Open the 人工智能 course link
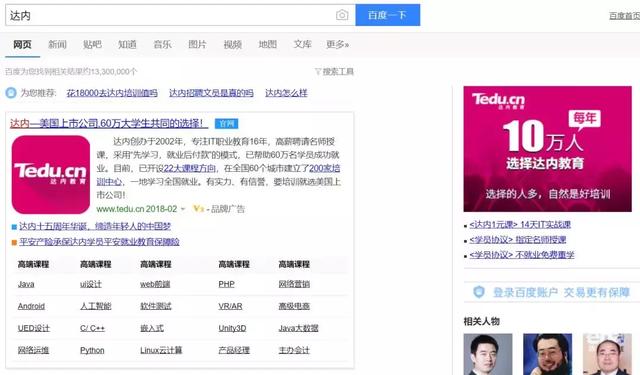The width and height of the screenshot is (640, 375). tap(96, 306)
